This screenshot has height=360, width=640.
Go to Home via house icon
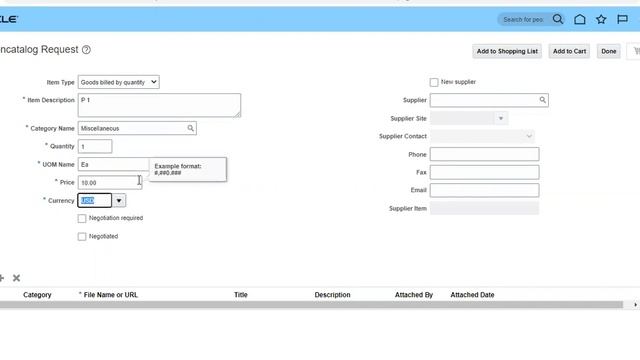580,19
